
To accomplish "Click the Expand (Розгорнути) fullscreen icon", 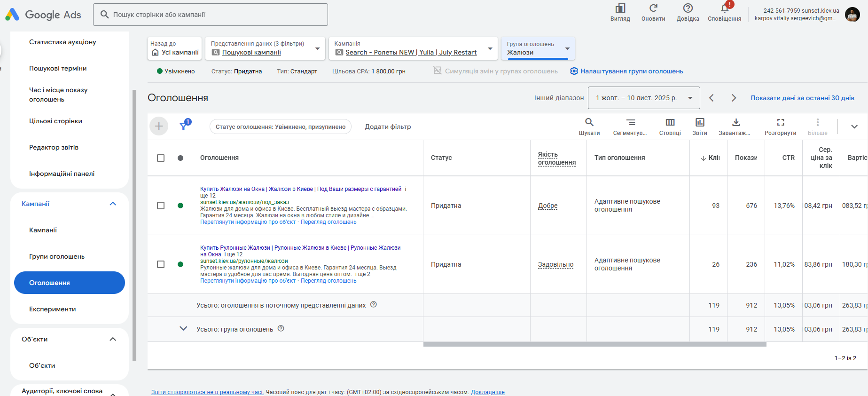I will (780, 123).
